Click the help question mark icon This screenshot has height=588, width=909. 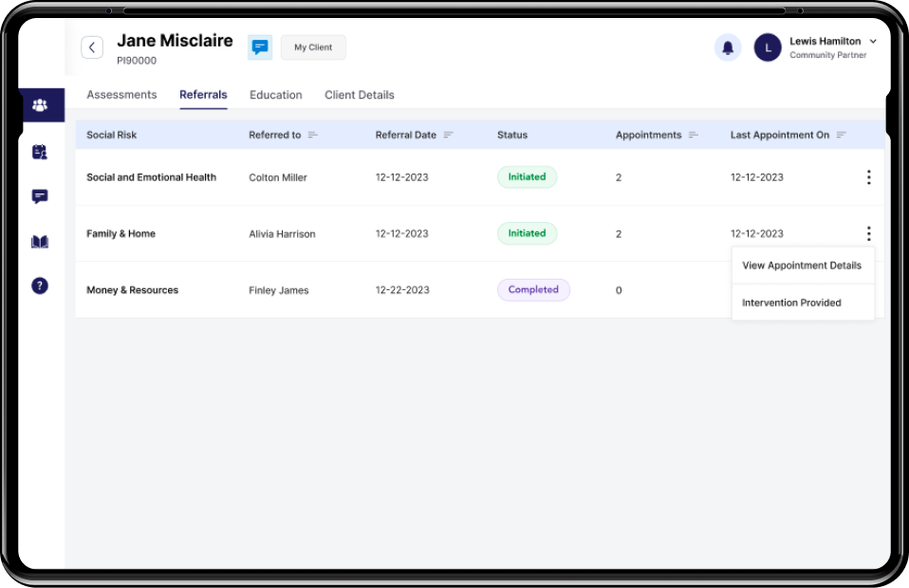(40, 285)
